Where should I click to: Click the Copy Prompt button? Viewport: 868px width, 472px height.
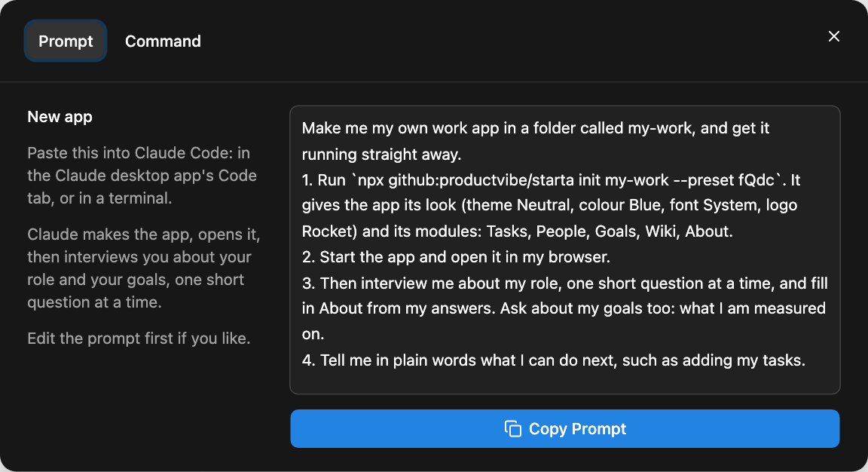click(564, 429)
